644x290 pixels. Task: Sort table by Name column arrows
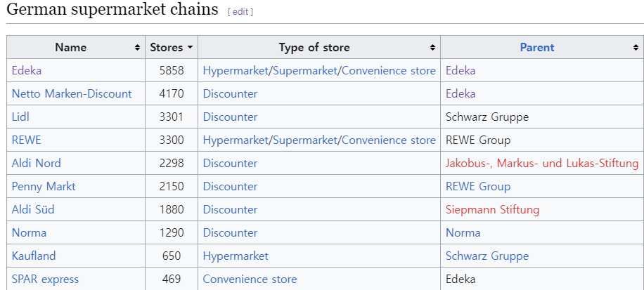point(137,48)
